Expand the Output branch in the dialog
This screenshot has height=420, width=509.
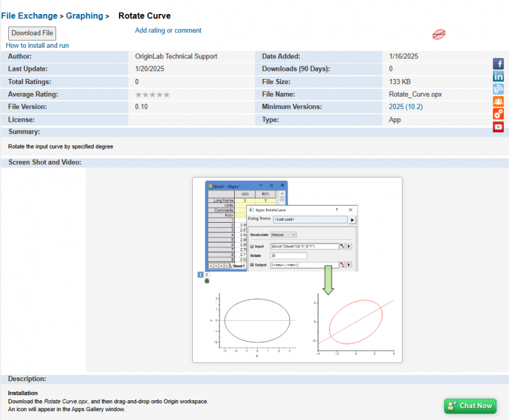(x=251, y=264)
